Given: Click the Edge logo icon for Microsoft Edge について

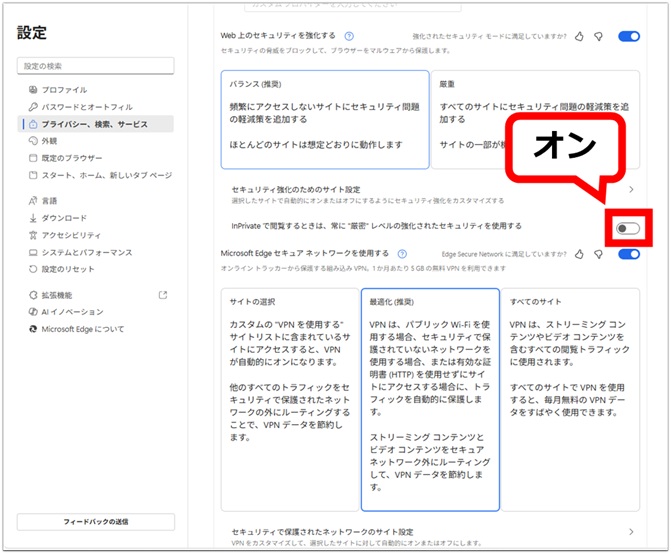Looking at the screenshot, I should [x=33, y=329].
